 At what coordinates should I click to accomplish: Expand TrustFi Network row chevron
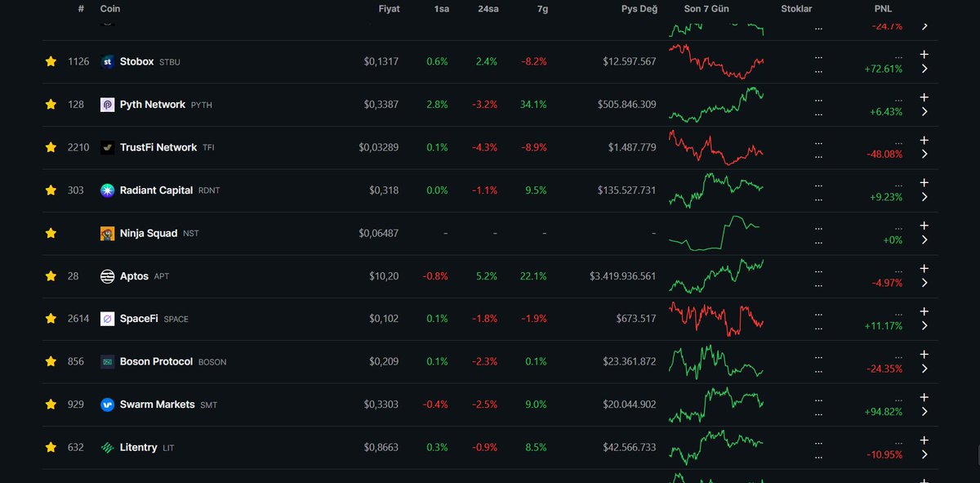pos(924,154)
